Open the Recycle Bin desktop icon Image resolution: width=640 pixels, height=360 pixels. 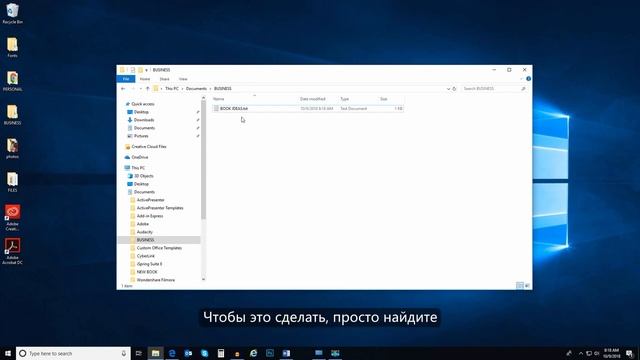tap(12, 13)
